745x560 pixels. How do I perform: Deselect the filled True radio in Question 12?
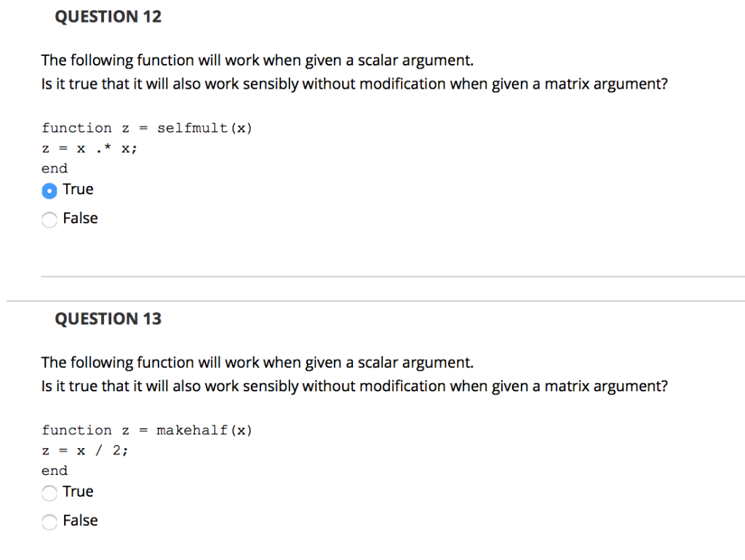coord(49,190)
